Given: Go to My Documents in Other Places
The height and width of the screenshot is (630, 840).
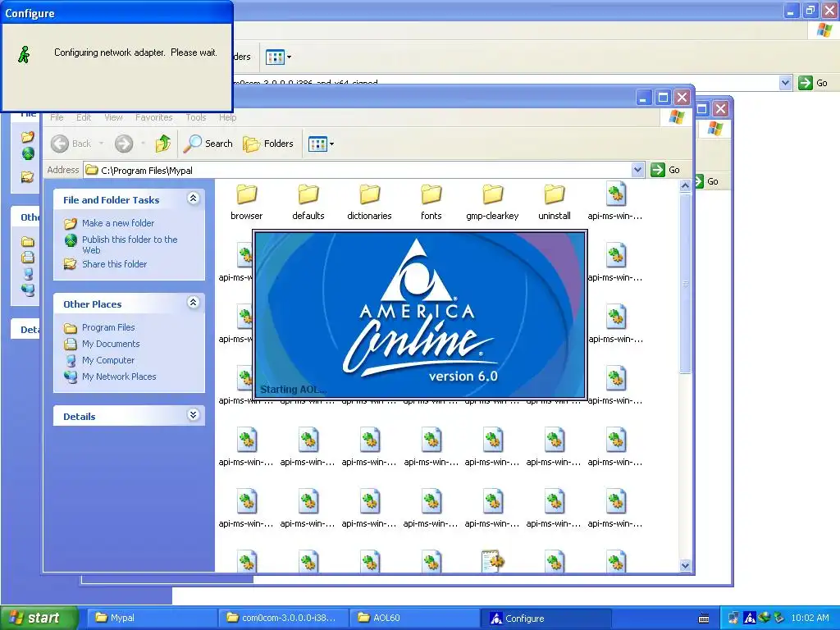Looking at the screenshot, I should tap(111, 344).
